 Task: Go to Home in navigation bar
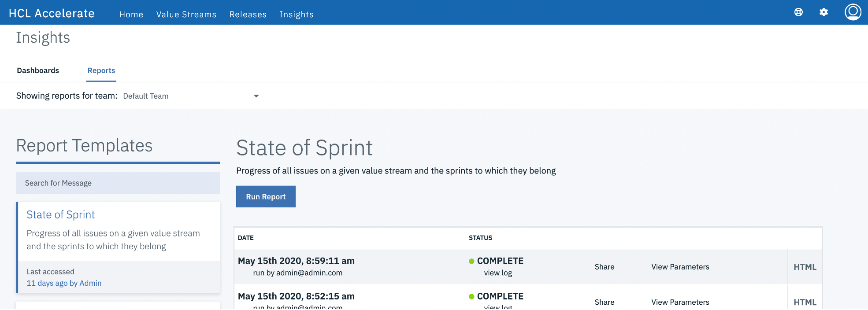point(131,15)
